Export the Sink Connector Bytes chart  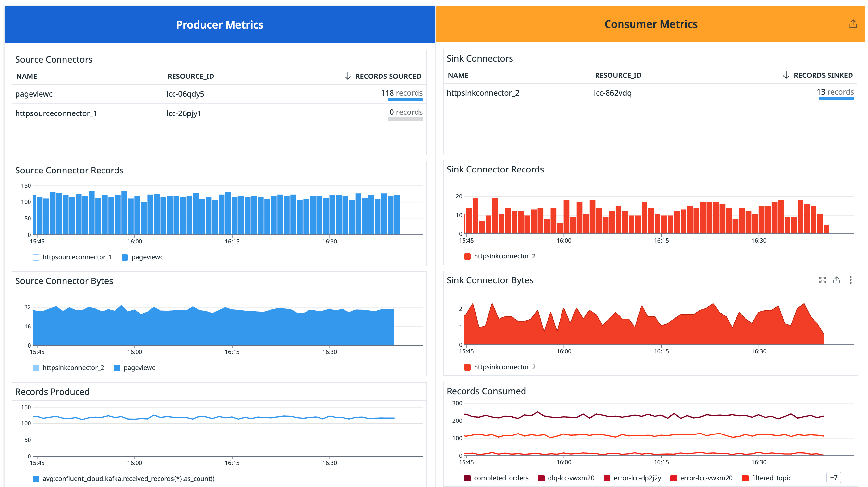tap(837, 280)
